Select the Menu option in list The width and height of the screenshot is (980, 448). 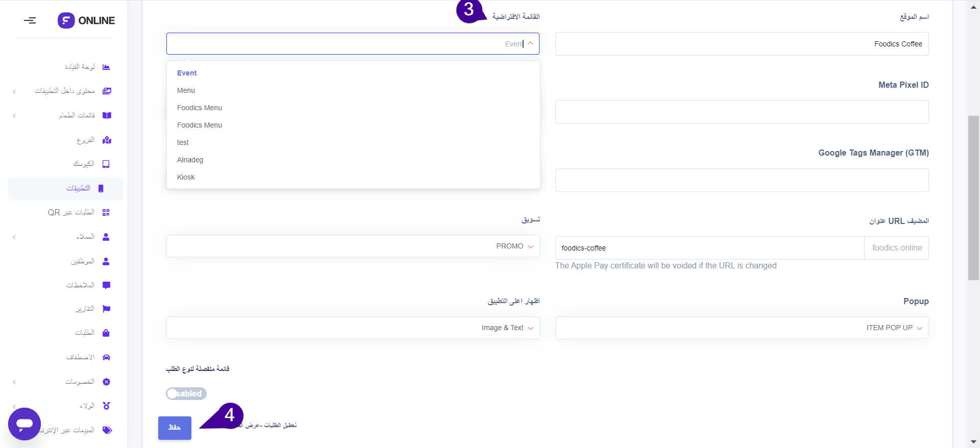tap(353, 90)
